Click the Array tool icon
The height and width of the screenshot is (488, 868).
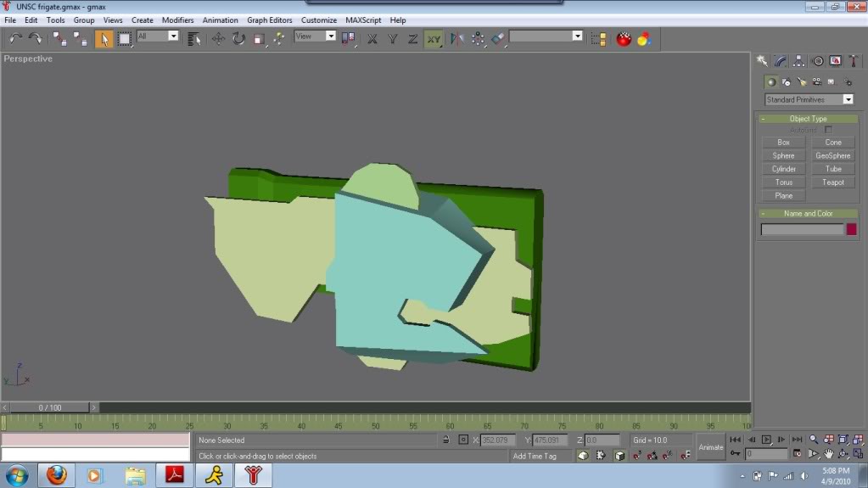click(478, 39)
